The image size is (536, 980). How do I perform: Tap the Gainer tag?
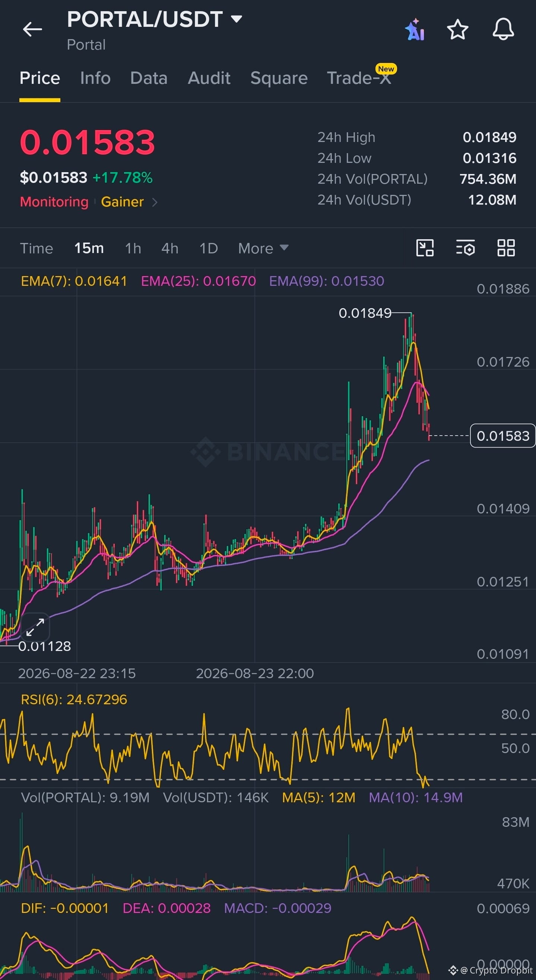pyautogui.click(x=122, y=202)
